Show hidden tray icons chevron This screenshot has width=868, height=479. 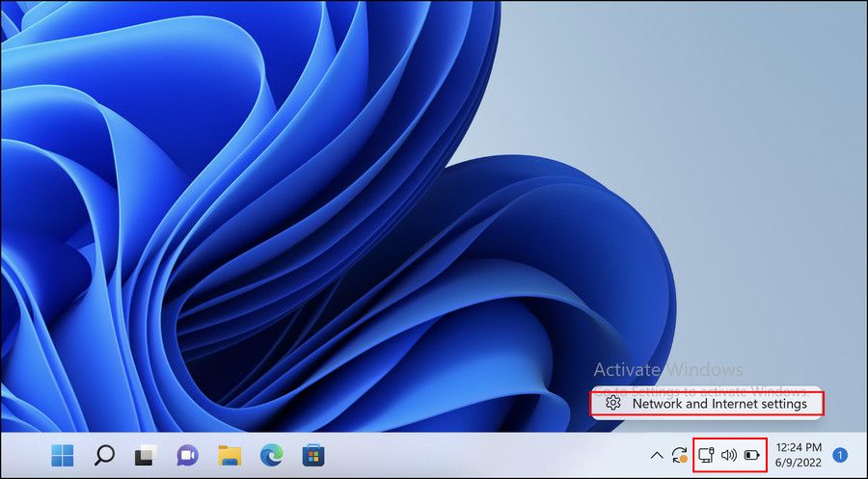click(x=657, y=455)
